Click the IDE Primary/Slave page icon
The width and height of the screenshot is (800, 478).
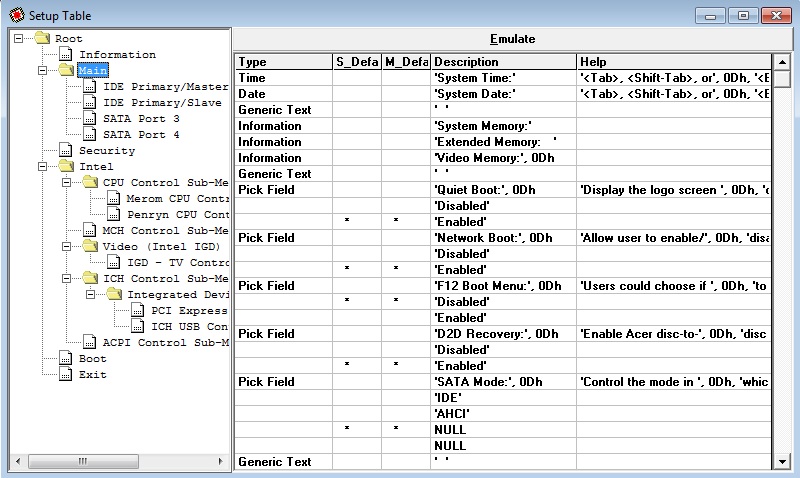(x=90, y=102)
